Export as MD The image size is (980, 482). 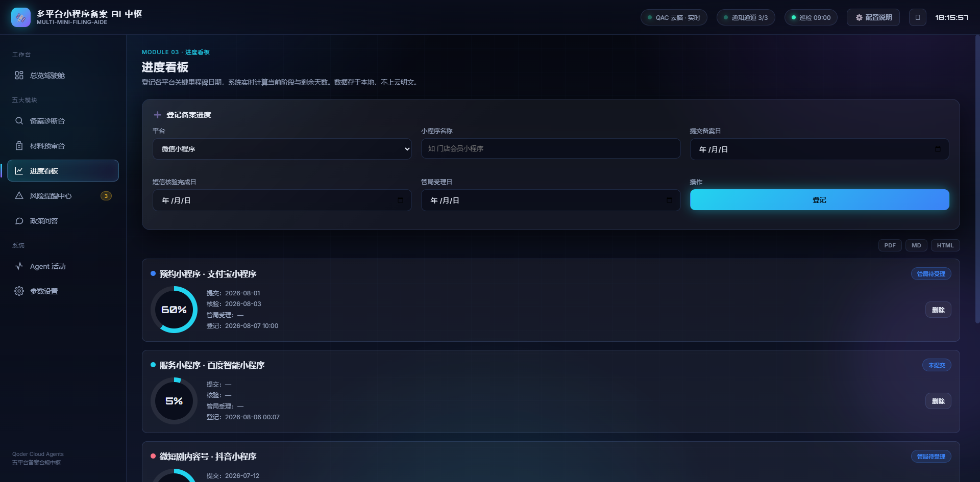coord(916,245)
